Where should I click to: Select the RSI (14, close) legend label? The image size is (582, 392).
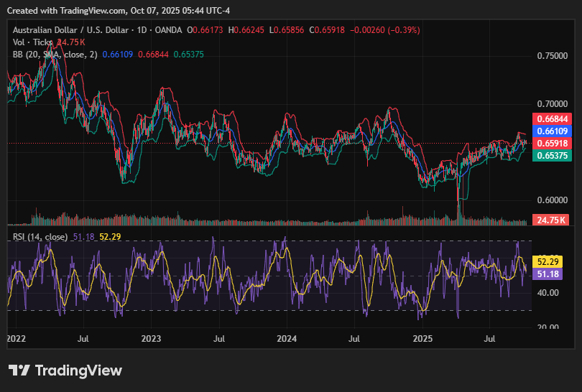point(40,237)
